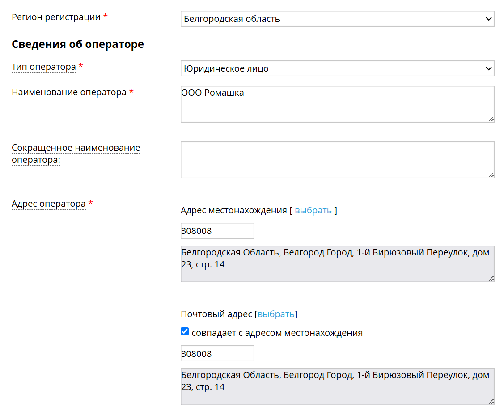The width and height of the screenshot is (504, 420).
Task: Click the postal code box under Почтовый адрес
Action: coord(217,353)
